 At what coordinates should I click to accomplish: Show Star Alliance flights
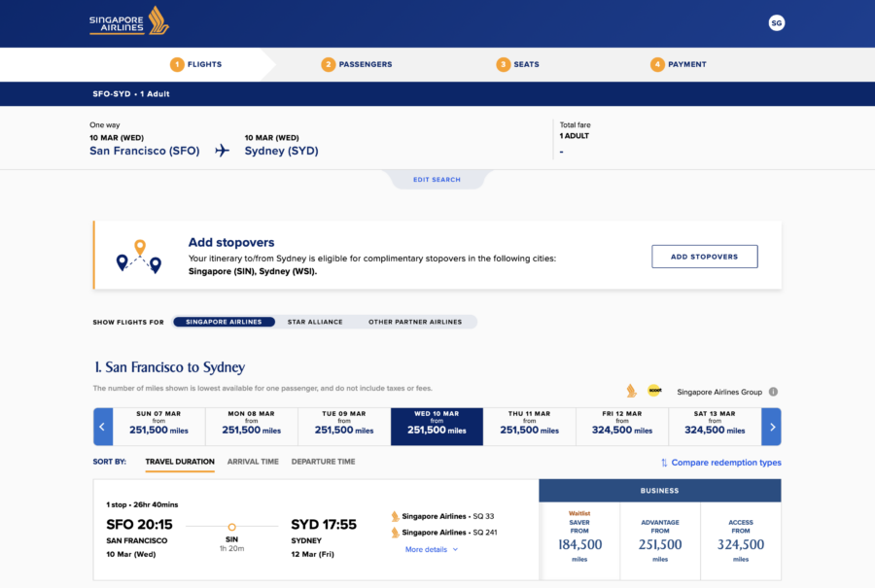315,322
